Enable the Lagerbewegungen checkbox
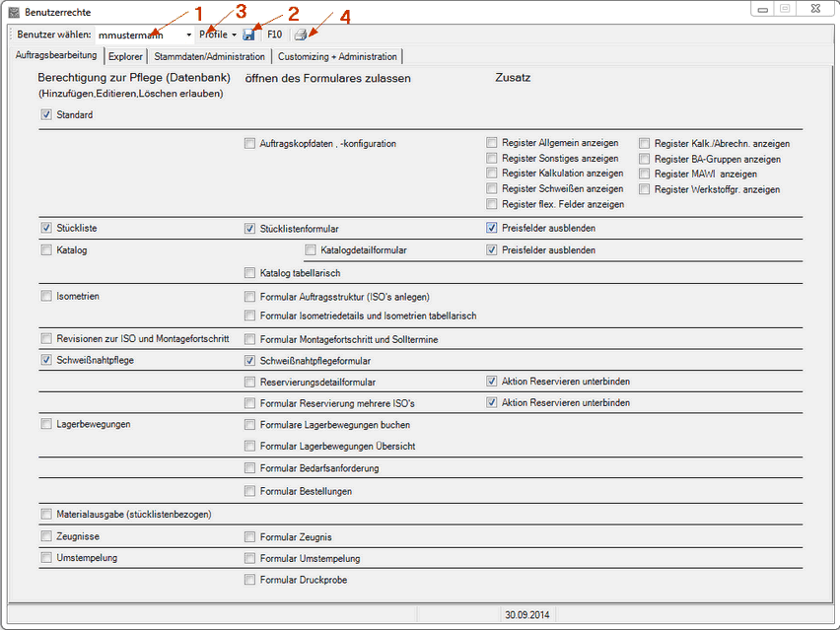 [x=46, y=425]
